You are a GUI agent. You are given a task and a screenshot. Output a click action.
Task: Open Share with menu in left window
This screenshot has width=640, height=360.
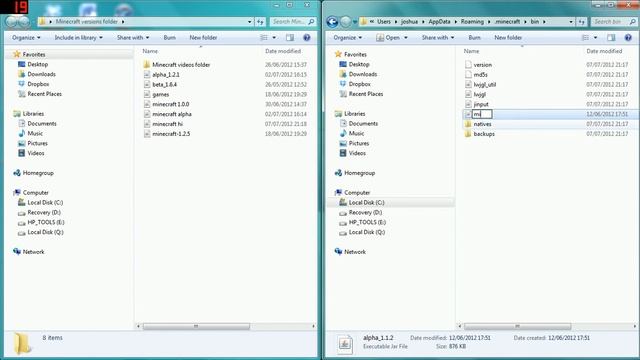tap(133, 38)
